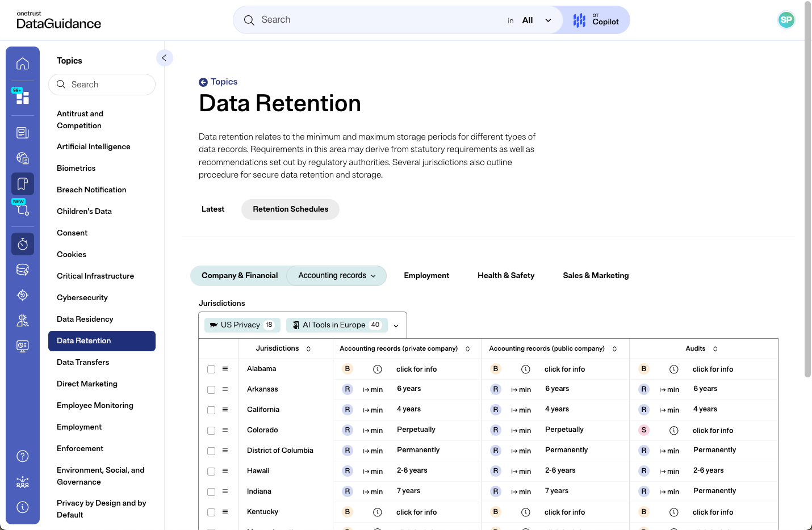Screen dimensions: 812x530
Task: Select the California row checkbox
Action: 211,410
